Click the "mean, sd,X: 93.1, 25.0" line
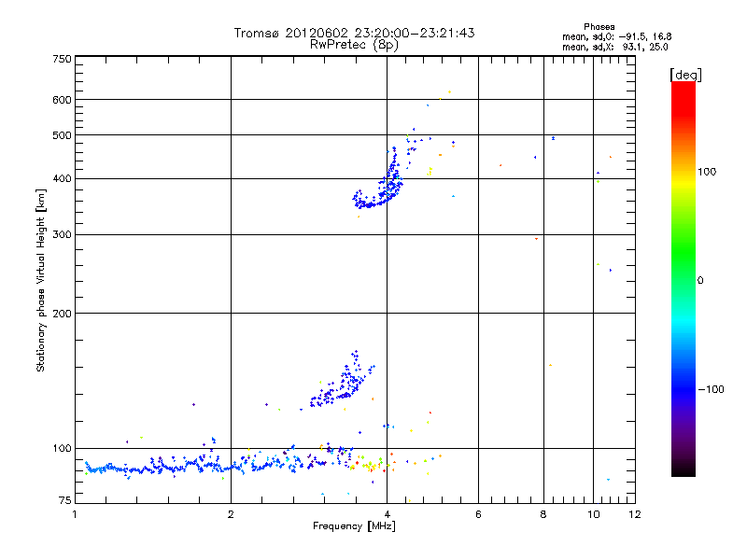747x560 pixels. (x=615, y=47)
